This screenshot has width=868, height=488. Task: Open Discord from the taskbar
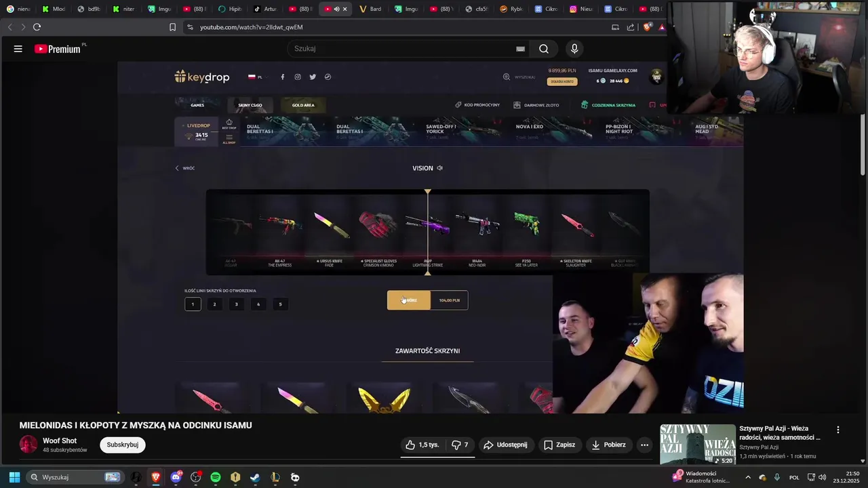pos(176,477)
